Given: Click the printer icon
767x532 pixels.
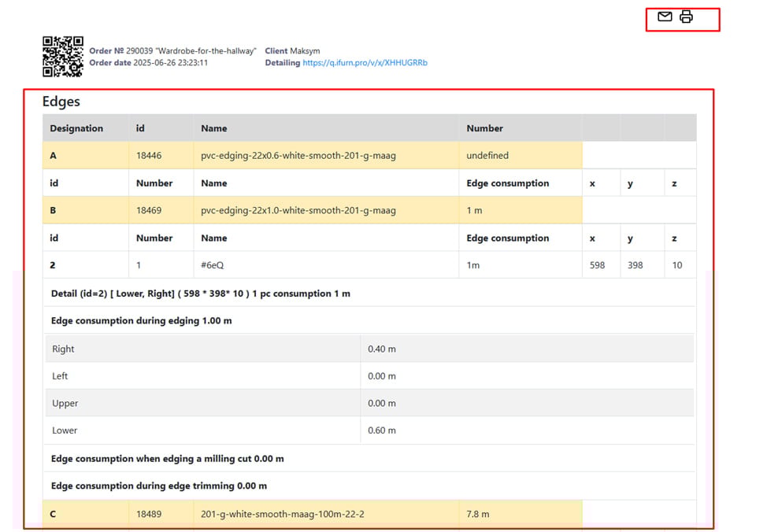Looking at the screenshot, I should pyautogui.click(x=687, y=17).
